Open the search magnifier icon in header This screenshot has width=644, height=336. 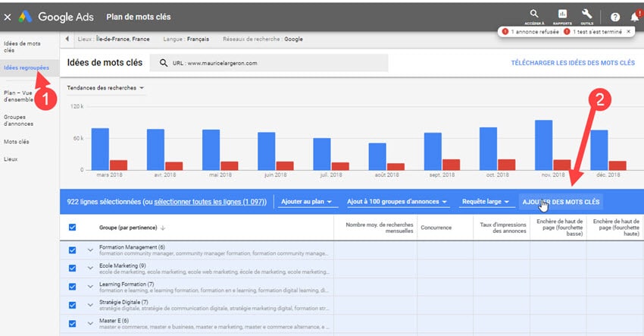coord(535,14)
